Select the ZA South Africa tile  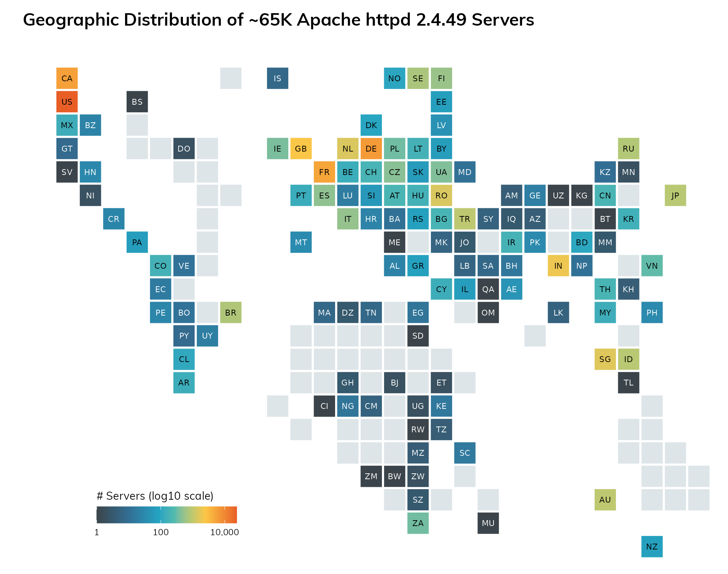(418, 523)
